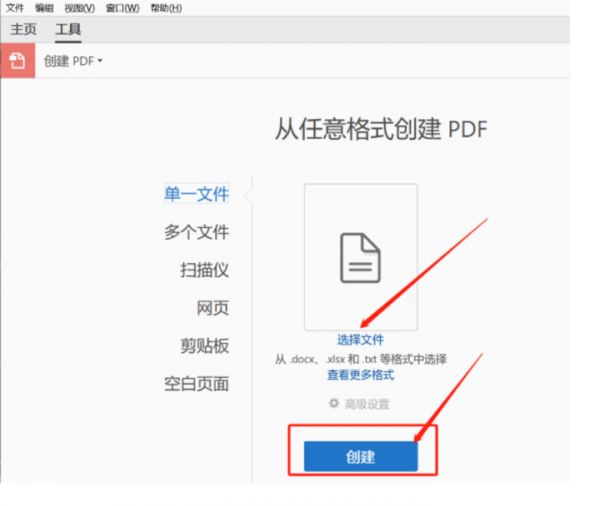Open the 文件 menu
Screen dimensions: 600x506
coord(15,8)
